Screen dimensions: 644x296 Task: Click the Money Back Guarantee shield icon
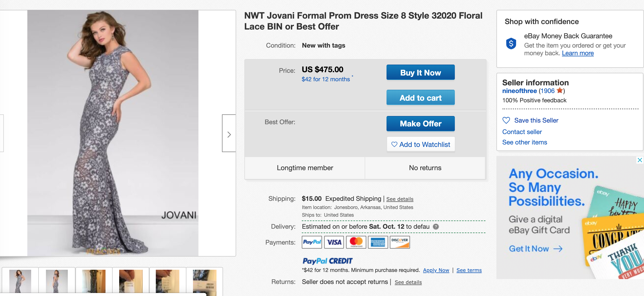[x=511, y=43]
